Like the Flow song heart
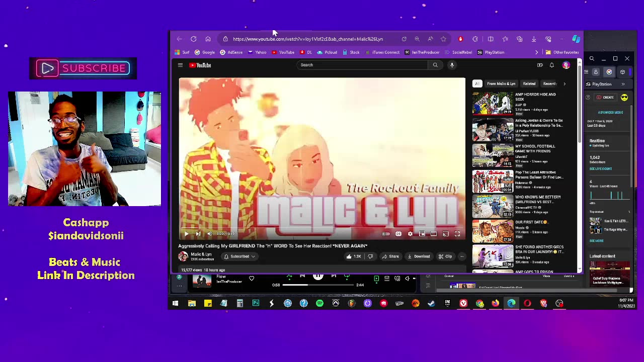 click(252, 279)
